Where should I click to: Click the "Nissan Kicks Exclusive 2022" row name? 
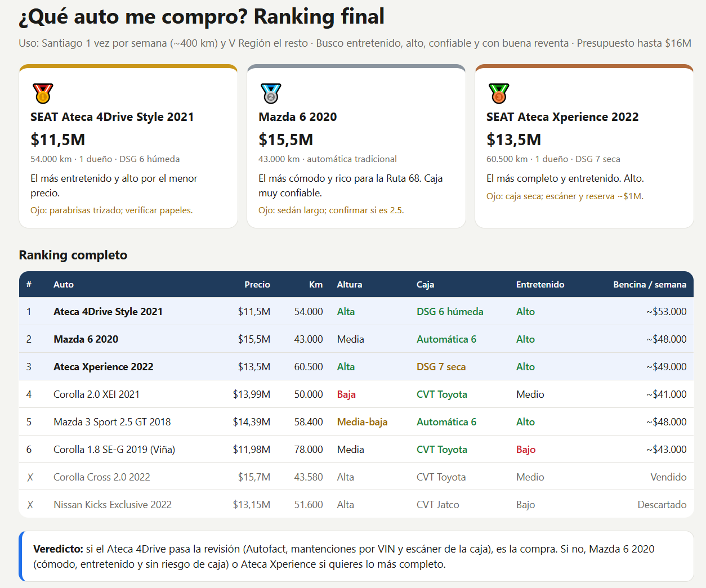(113, 505)
